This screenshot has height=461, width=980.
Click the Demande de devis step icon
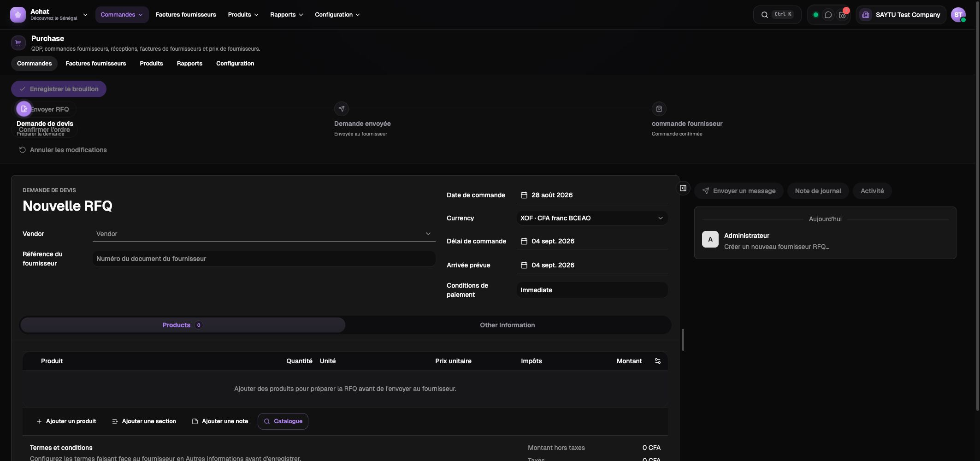pyautogui.click(x=24, y=109)
